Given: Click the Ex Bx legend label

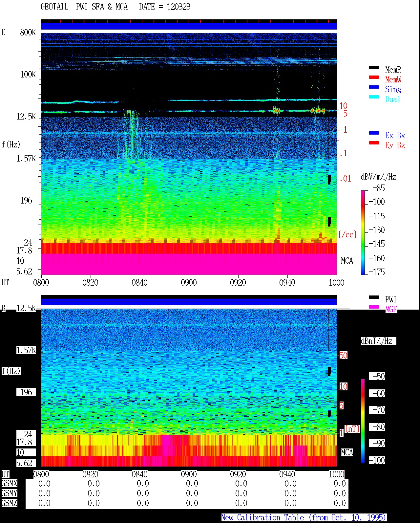Looking at the screenshot, I should point(395,135).
